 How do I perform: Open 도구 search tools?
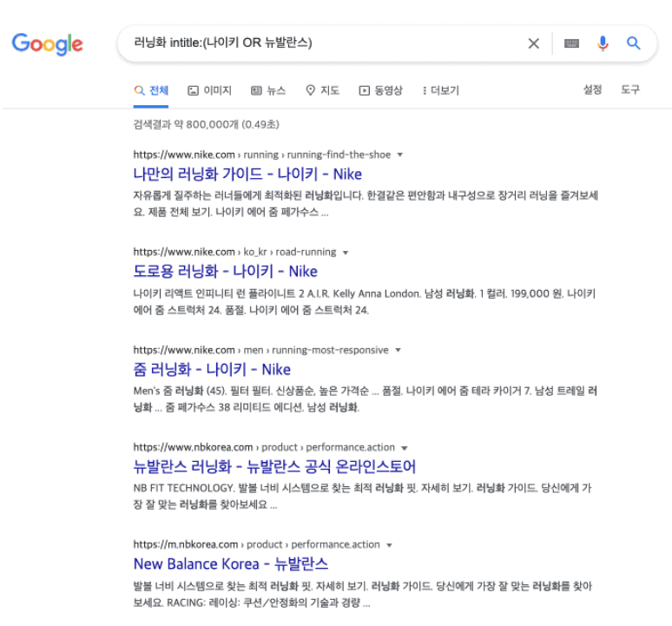(x=630, y=89)
